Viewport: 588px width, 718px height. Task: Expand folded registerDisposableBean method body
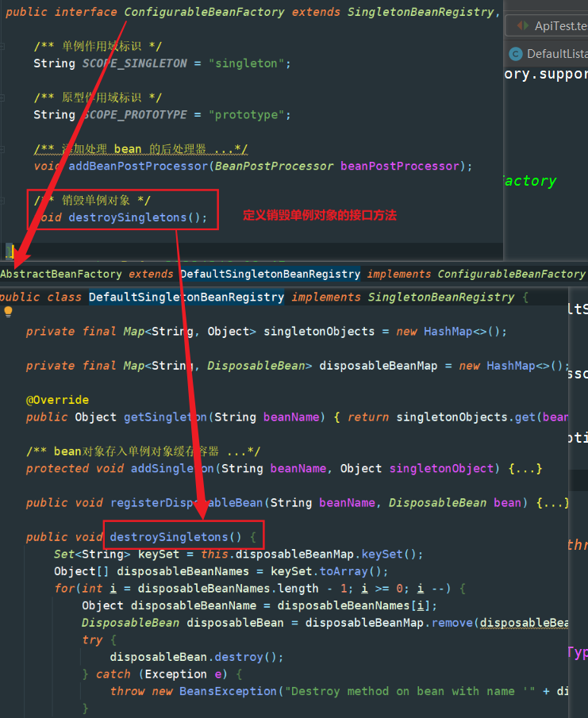553,503
